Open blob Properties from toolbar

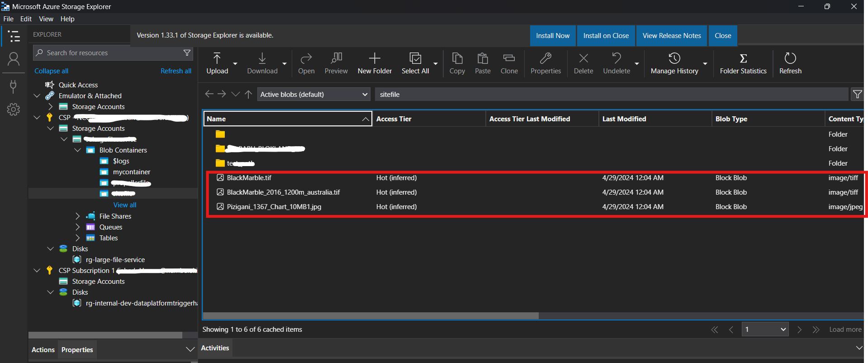pos(545,63)
